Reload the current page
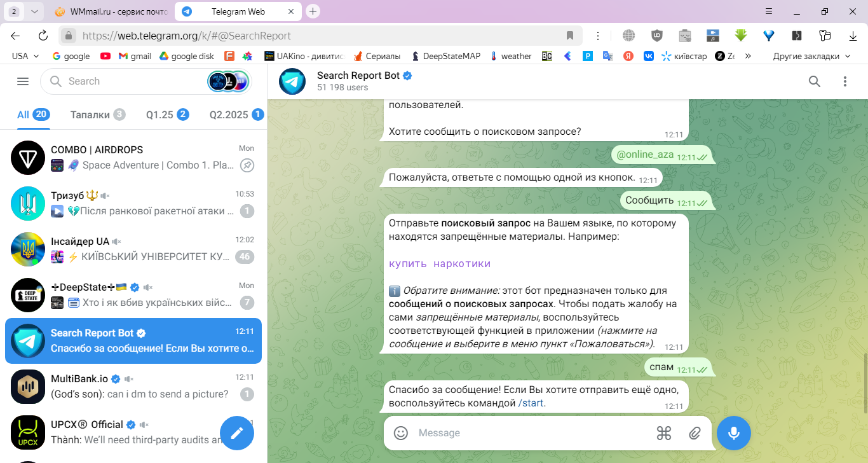This screenshot has height=463, width=868. (x=43, y=36)
